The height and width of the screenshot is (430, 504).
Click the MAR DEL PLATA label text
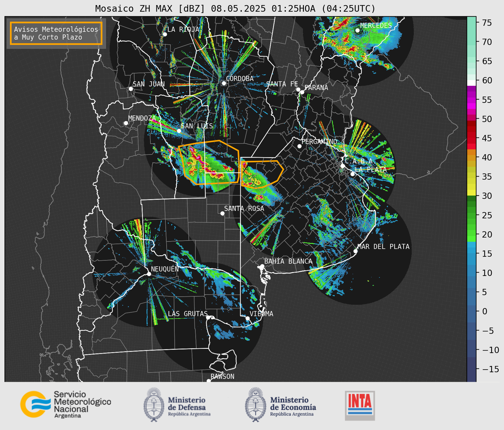(383, 246)
